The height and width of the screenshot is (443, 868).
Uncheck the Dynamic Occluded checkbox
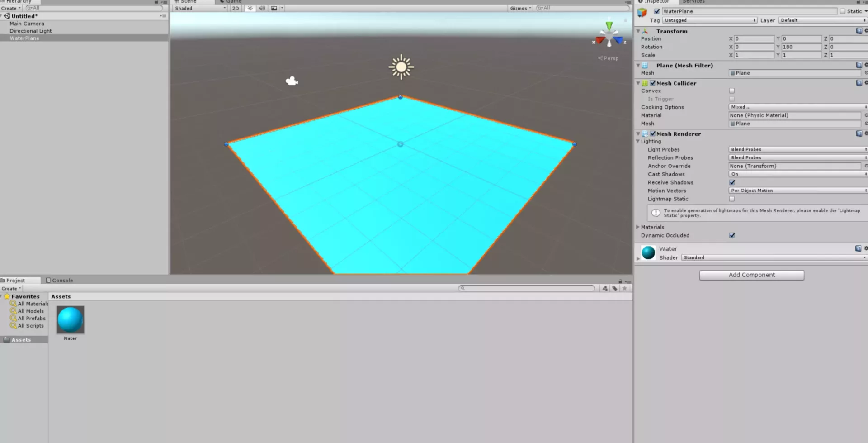732,235
